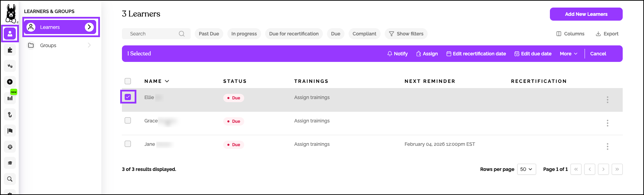Open row options menu for Jane
Screen dimensions: 644x195
tap(607, 147)
